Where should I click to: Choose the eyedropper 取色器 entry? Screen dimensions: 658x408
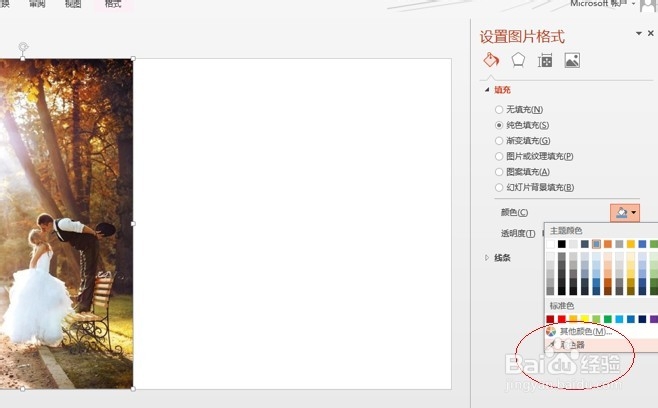pos(601,345)
